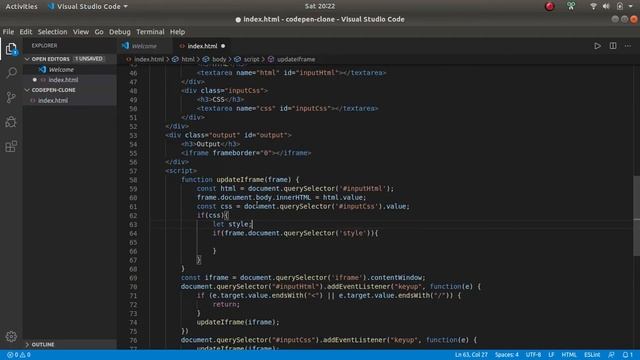Screen dimensions: 640x360
Task: Open the Go menu
Action: (x=99, y=32)
